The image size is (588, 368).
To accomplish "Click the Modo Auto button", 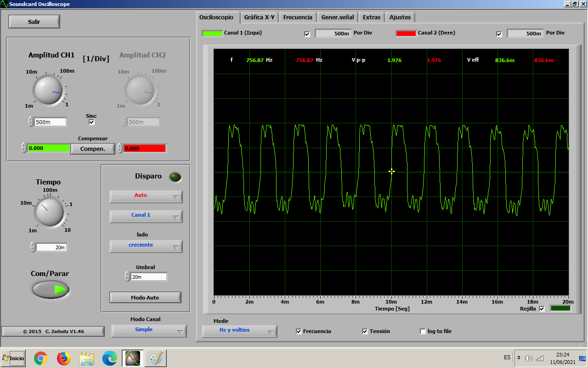I will tap(145, 298).
